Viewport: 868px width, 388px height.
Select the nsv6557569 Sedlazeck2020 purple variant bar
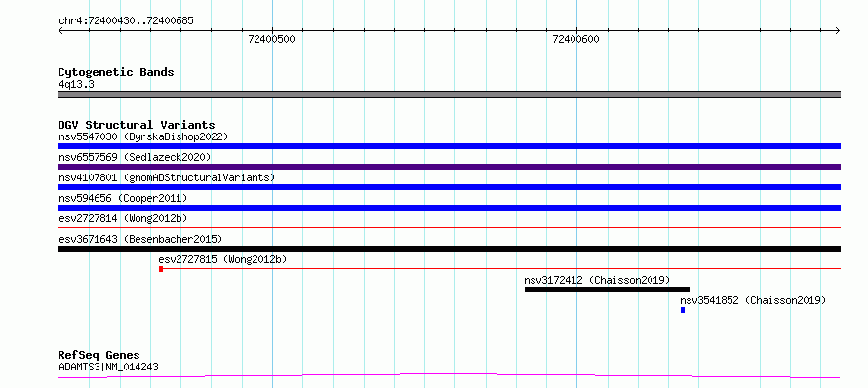(449, 167)
